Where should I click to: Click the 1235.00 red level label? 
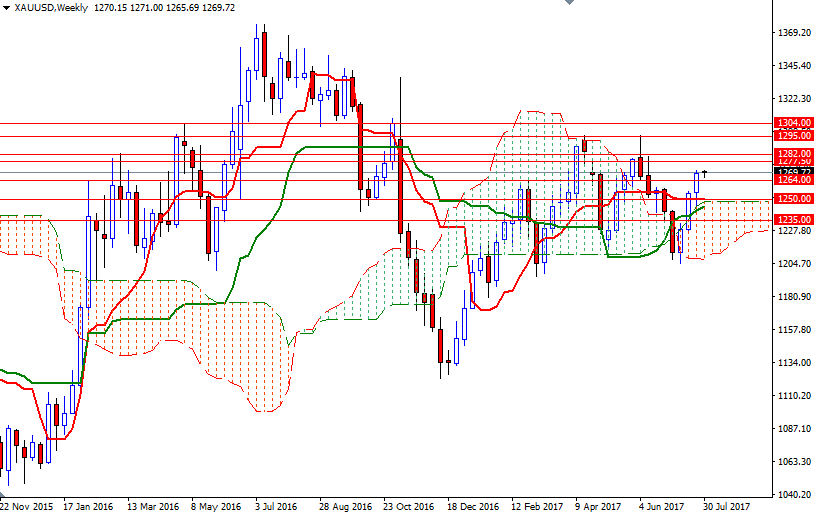point(793,220)
